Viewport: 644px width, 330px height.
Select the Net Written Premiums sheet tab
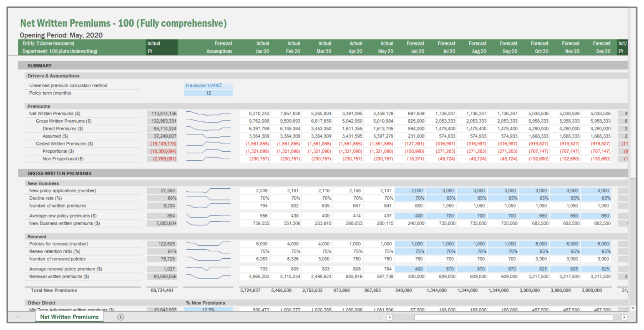pos(69,317)
